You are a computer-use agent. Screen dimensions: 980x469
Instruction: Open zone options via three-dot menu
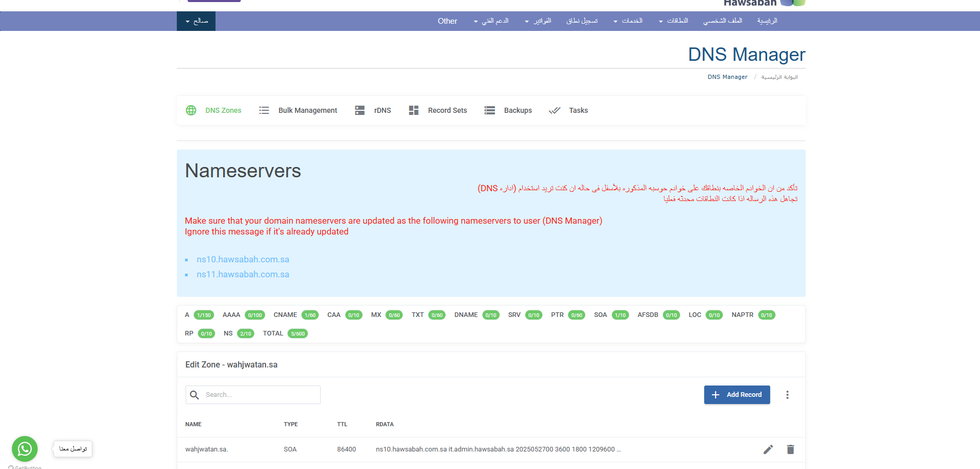coord(787,394)
